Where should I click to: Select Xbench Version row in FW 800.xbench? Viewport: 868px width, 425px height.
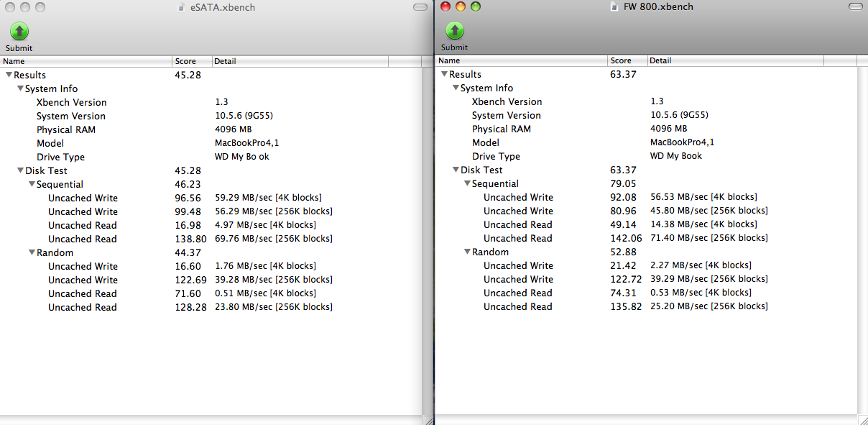[646, 101]
